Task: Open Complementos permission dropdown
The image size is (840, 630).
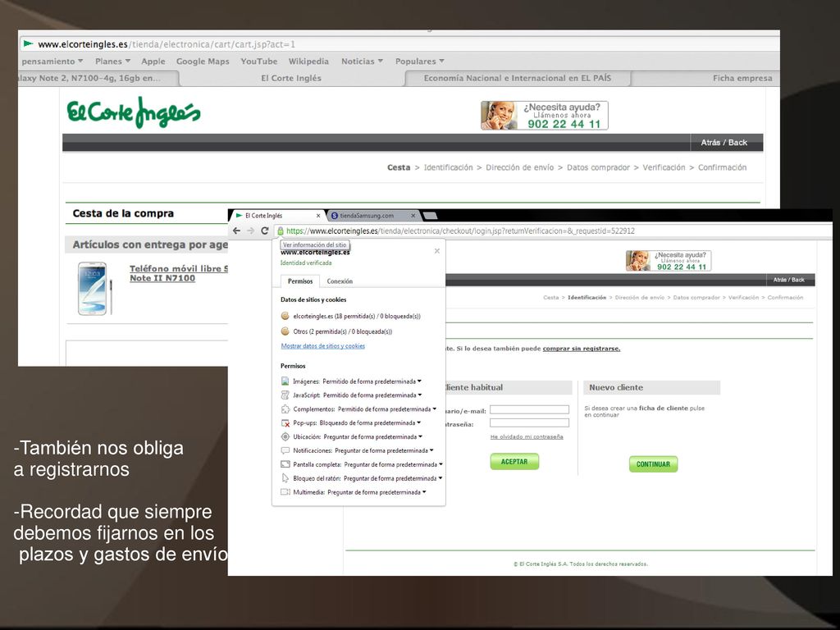Action: tap(435, 409)
